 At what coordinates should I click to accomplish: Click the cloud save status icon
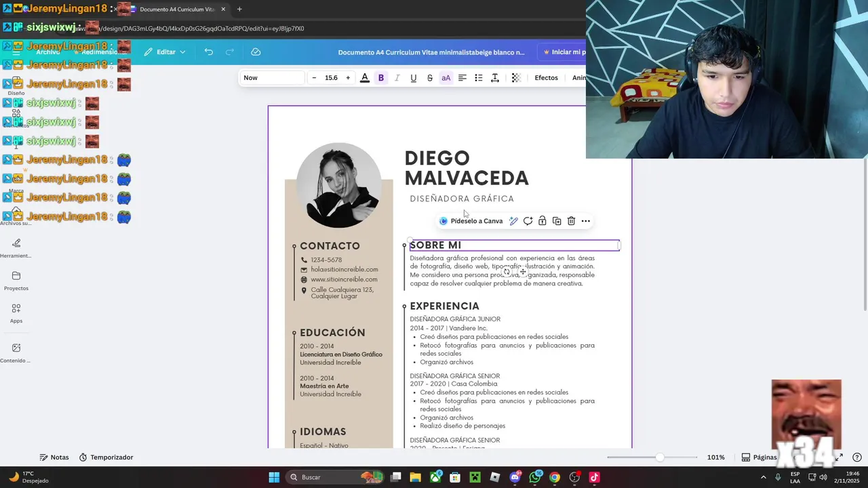click(x=256, y=52)
